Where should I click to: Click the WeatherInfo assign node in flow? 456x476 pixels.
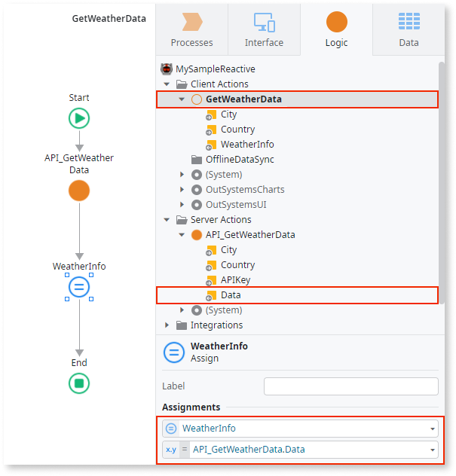pyautogui.click(x=79, y=287)
